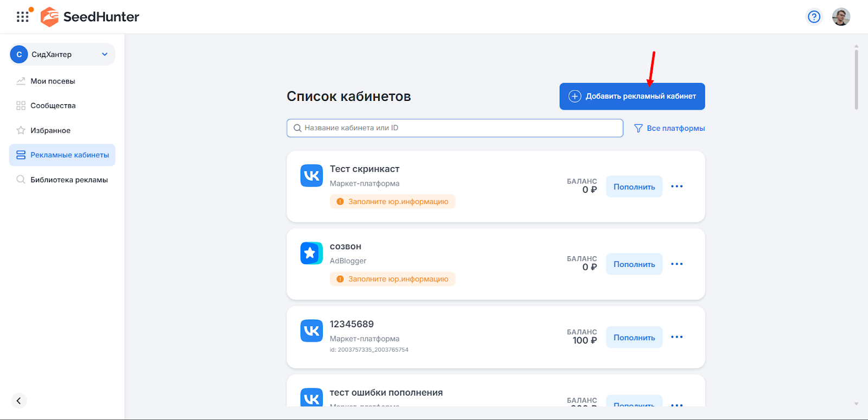Click VK icon of Тест скринкаст cabinet
Image resolution: width=868 pixels, height=420 pixels.
pos(311,176)
